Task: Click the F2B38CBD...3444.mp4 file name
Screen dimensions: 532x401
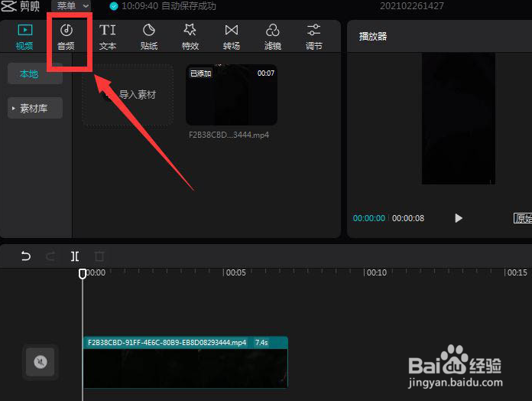Action: coord(229,135)
